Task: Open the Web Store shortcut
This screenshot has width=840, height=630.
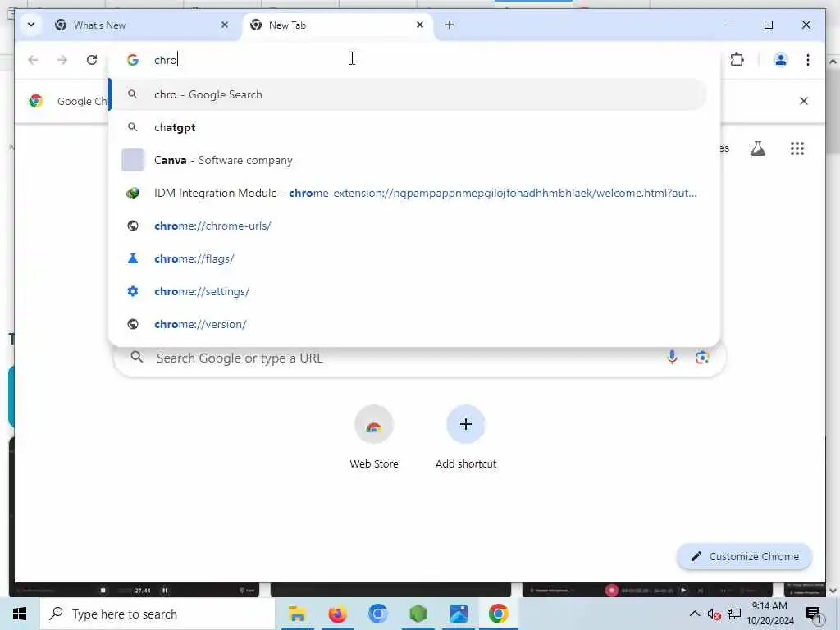Action: pyautogui.click(x=374, y=437)
